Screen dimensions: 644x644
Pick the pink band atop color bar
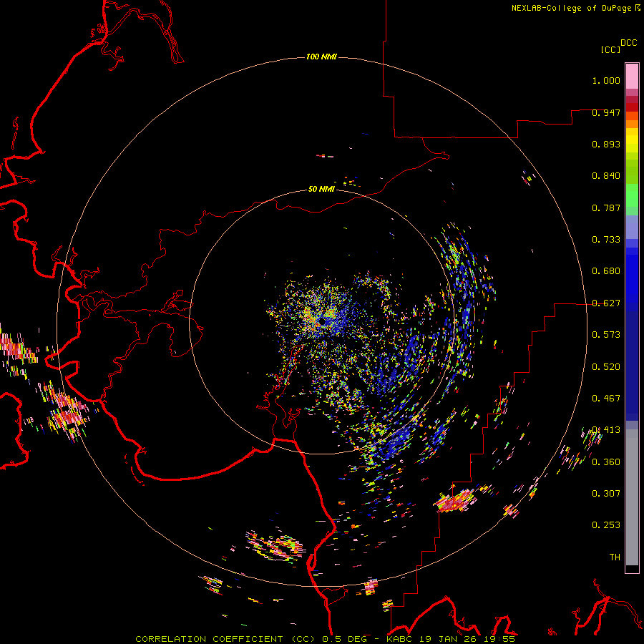(632, 76)
